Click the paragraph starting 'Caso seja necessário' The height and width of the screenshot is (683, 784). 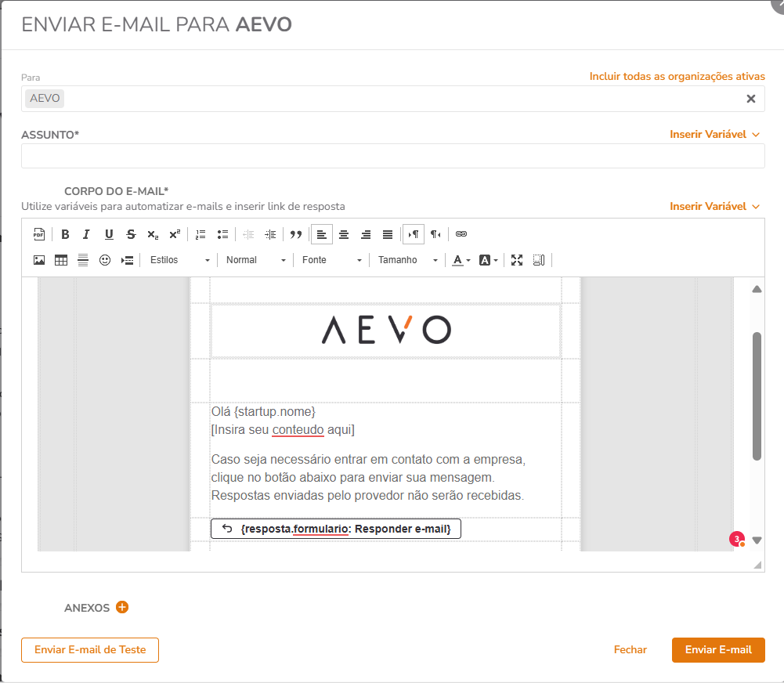tap(368, 478)
